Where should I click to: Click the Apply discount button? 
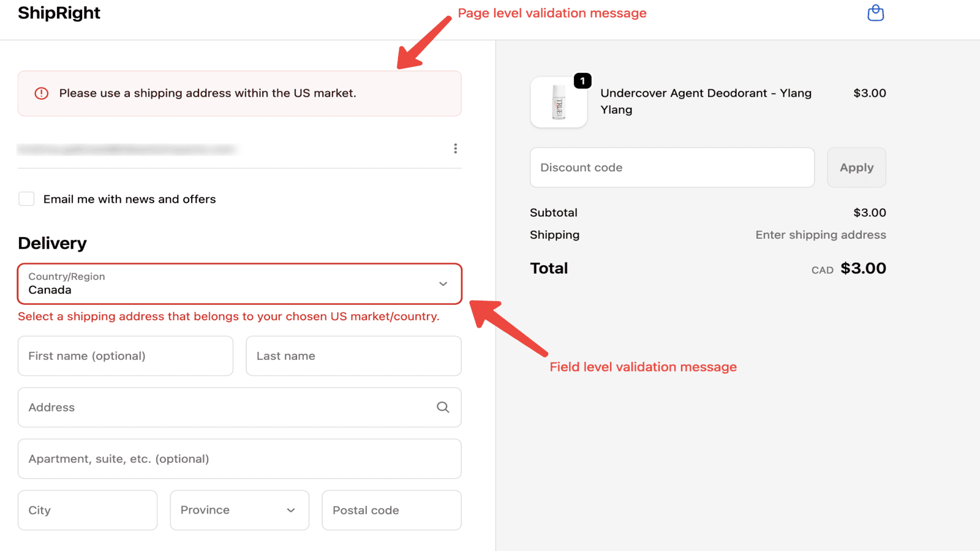coord(856,167)
